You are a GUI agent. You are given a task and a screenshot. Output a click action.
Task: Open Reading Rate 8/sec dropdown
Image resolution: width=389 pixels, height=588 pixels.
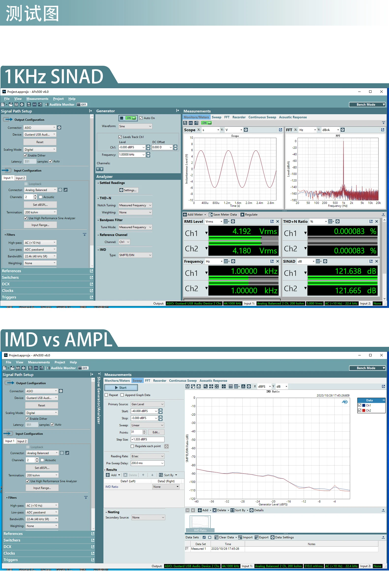coord(148,456)
